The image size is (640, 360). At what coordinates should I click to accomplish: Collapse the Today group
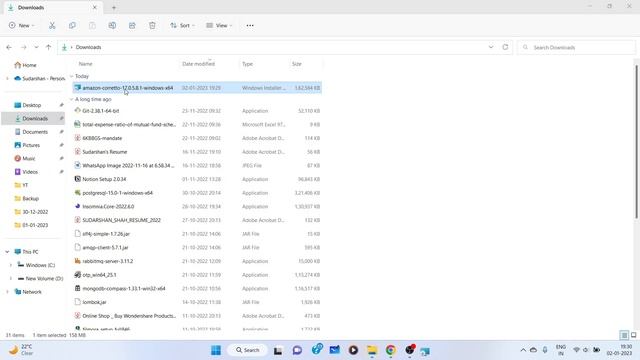click(x=72, y=76)
